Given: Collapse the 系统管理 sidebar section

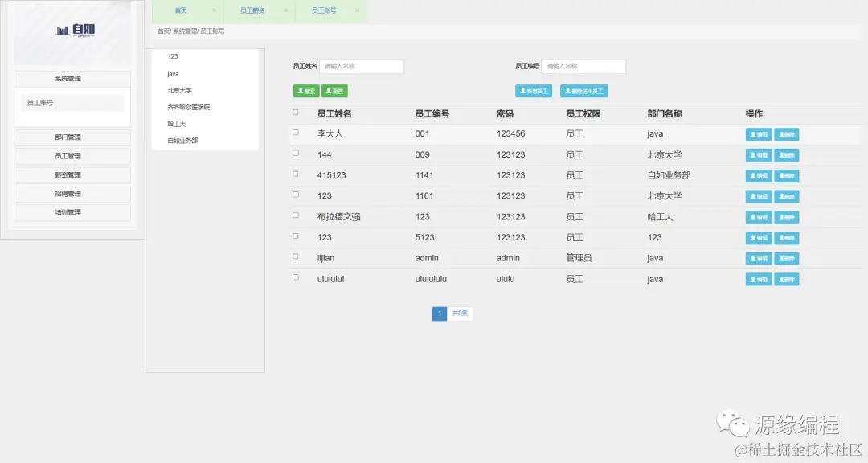Looking at the screenshot, I should pyautogui.click(x=72, y=78).
